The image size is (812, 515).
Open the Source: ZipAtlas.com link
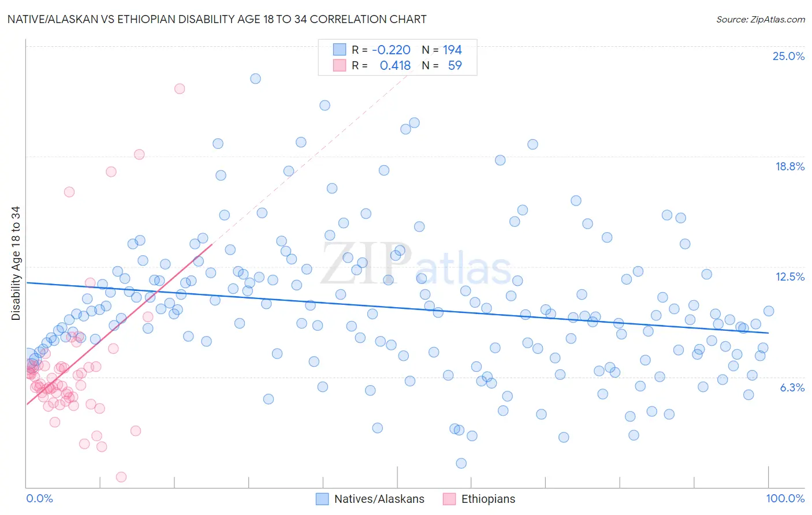click(761, 19)
